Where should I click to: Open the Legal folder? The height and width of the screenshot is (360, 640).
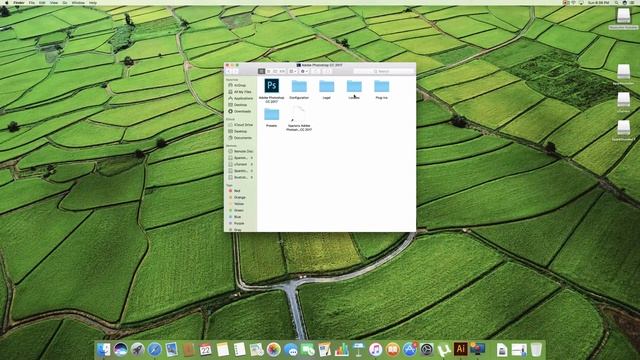[x=327, y=86]
